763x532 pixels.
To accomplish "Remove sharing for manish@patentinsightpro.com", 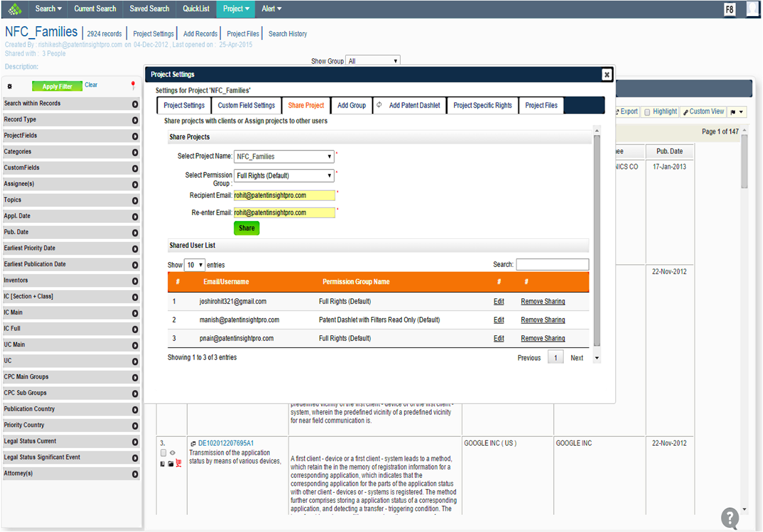I will tap(543, 320).
